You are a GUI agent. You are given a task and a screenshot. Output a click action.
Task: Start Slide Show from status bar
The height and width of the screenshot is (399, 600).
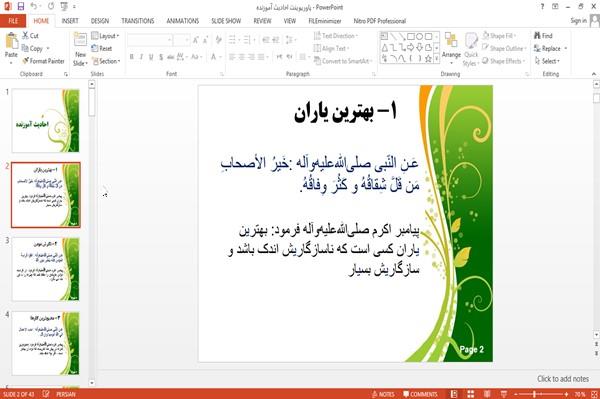[504, 394]
